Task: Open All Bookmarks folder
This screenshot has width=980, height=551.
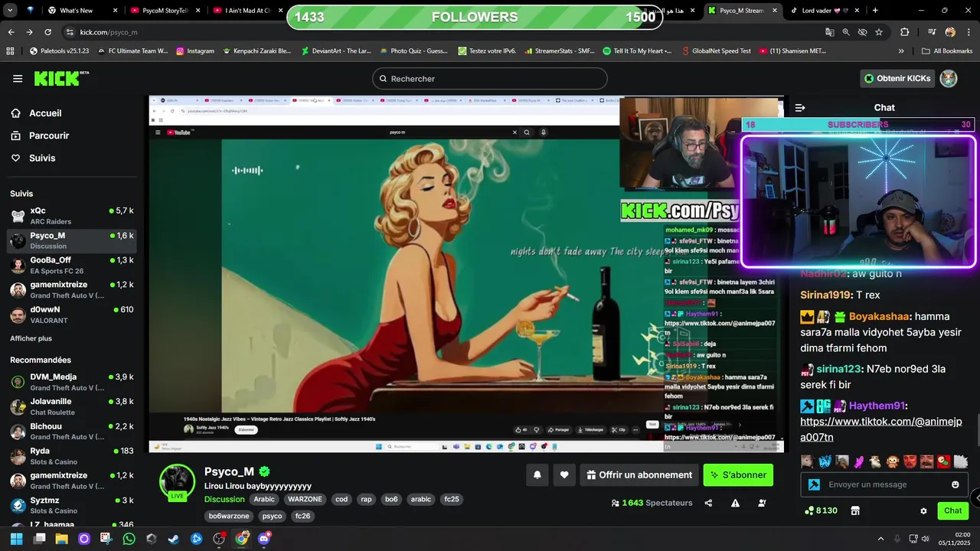Action: tap(947, 51)
